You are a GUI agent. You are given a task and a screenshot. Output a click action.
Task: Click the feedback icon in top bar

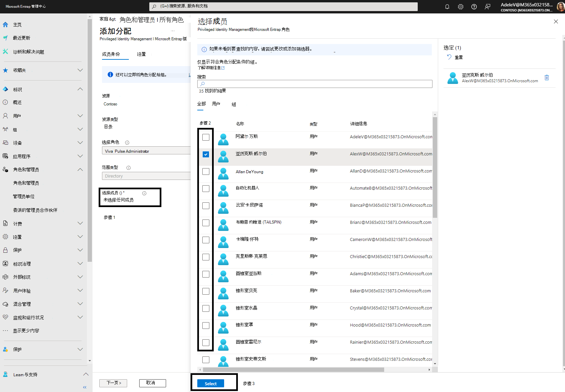(487, 6)
